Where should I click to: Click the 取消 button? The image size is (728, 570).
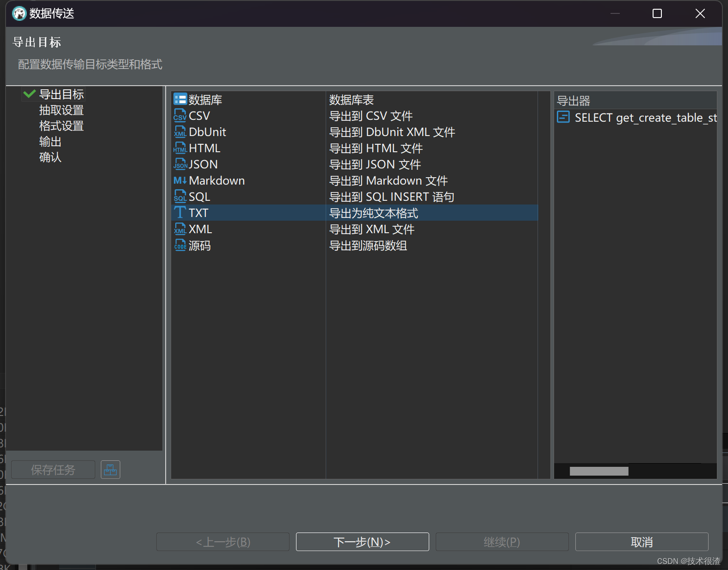click(x=642, y=542)
